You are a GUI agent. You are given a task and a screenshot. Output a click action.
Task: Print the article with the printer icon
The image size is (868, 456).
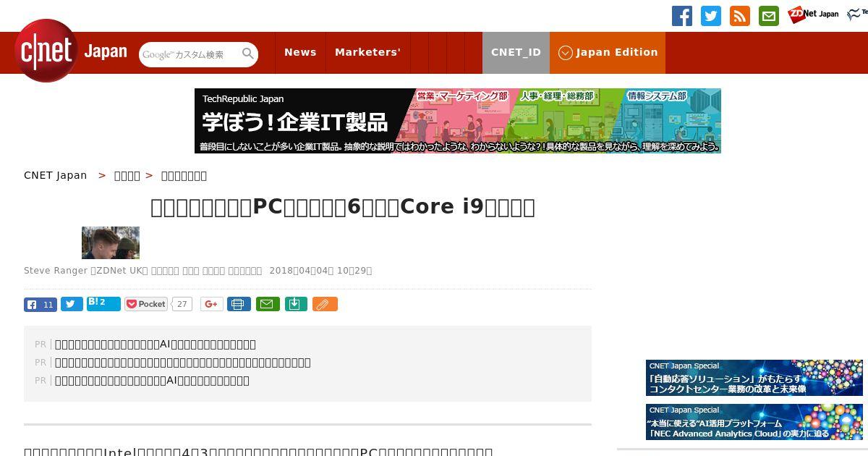[239, 304]
